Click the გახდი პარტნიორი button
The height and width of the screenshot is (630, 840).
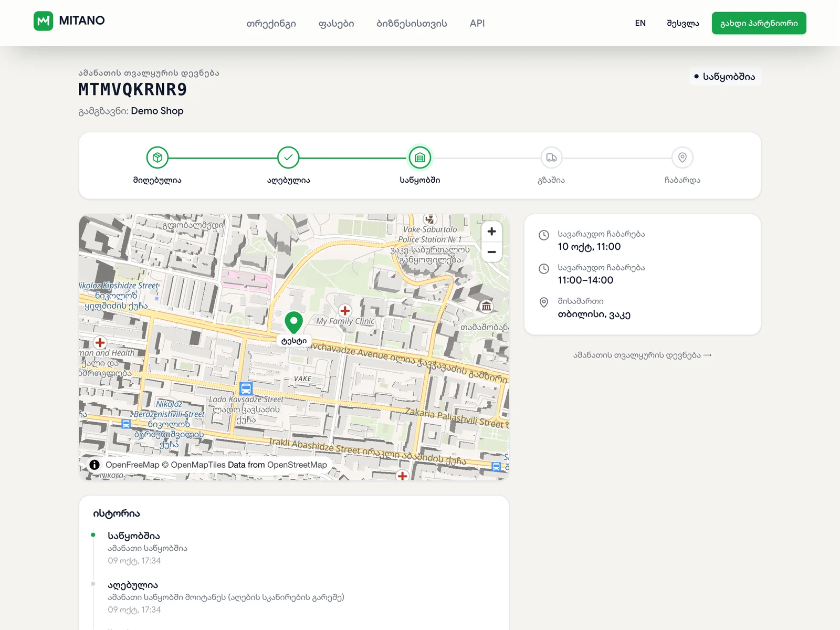[x=759, y=23]
